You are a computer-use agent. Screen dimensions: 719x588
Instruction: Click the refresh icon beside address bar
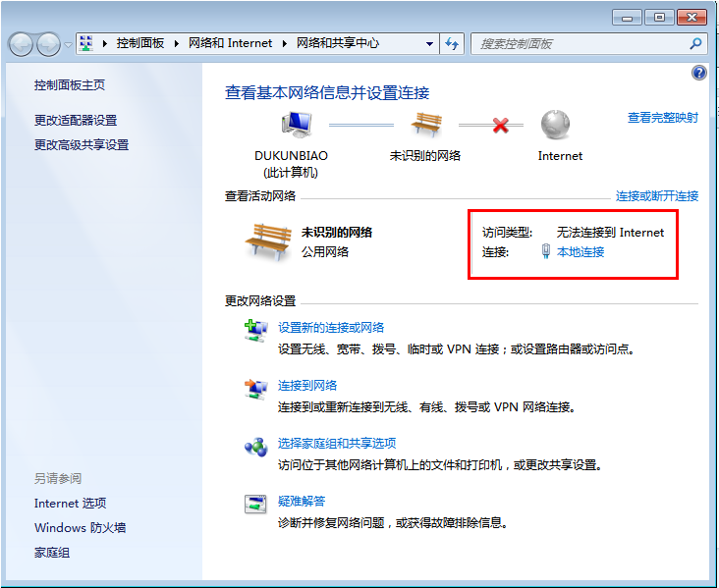pos(452,43)
